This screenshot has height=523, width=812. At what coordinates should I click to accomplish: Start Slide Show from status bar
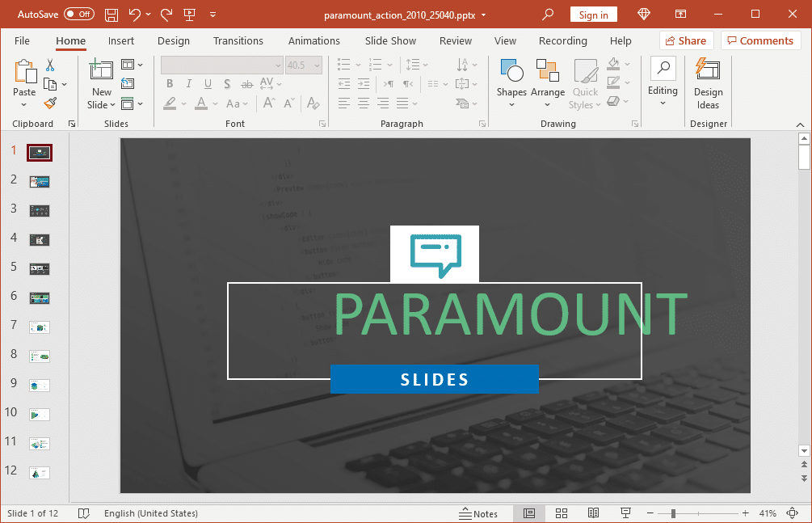(x=625, y=513)
